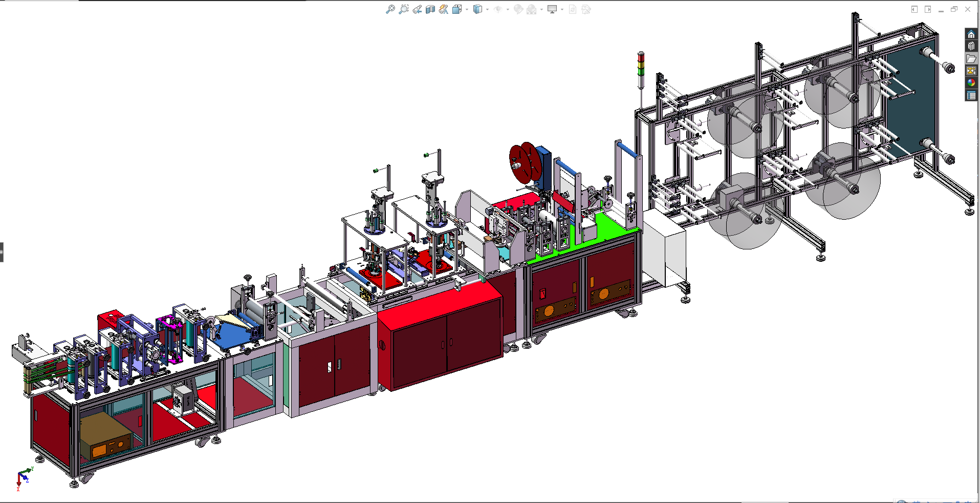This screenshot has height=503, width=980.
Task: Click the Display Style icon
Action: (x=477, y=9)
